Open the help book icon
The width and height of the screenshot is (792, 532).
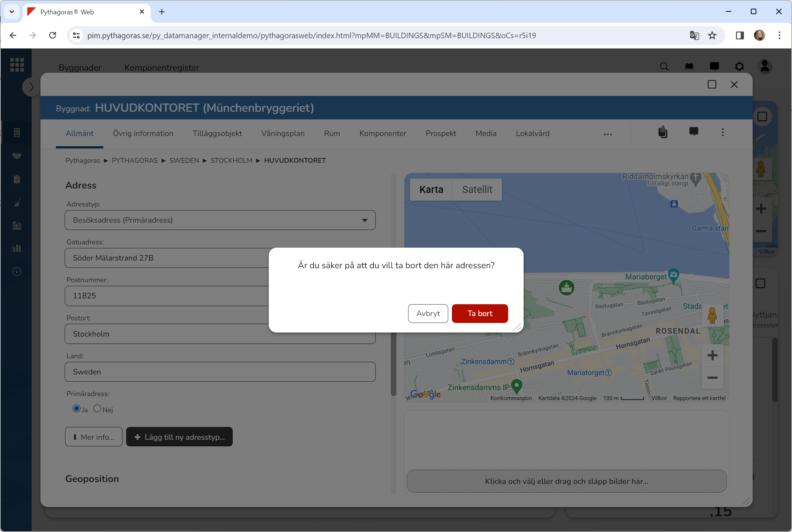[x=689, y=66]
